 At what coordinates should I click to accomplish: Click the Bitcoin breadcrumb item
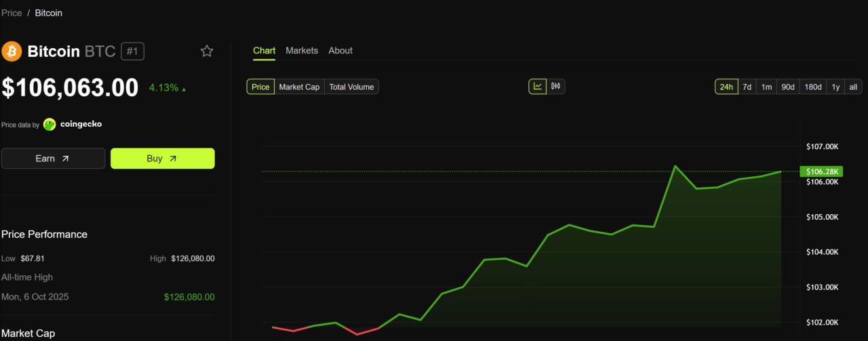point(49,13)
